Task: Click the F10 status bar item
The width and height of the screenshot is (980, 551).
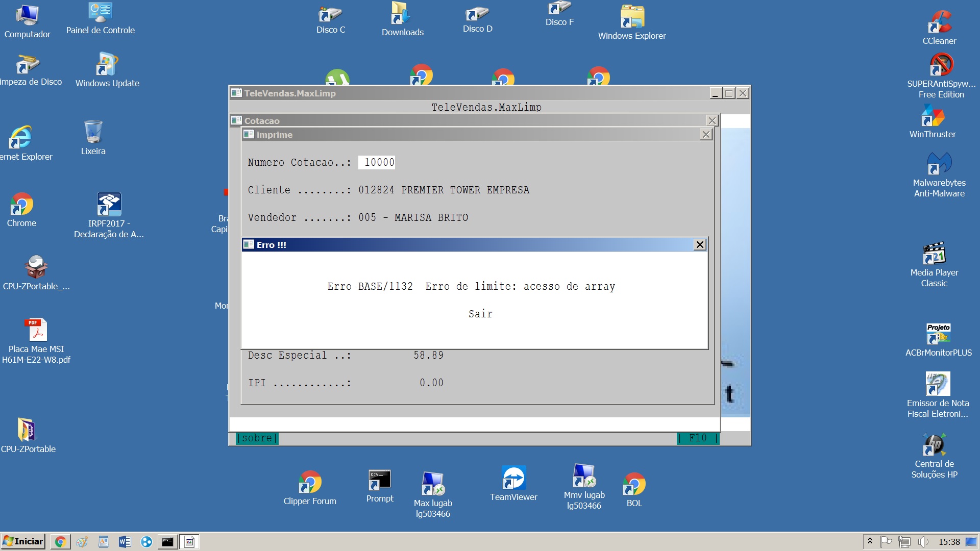Action: (697, 438)
